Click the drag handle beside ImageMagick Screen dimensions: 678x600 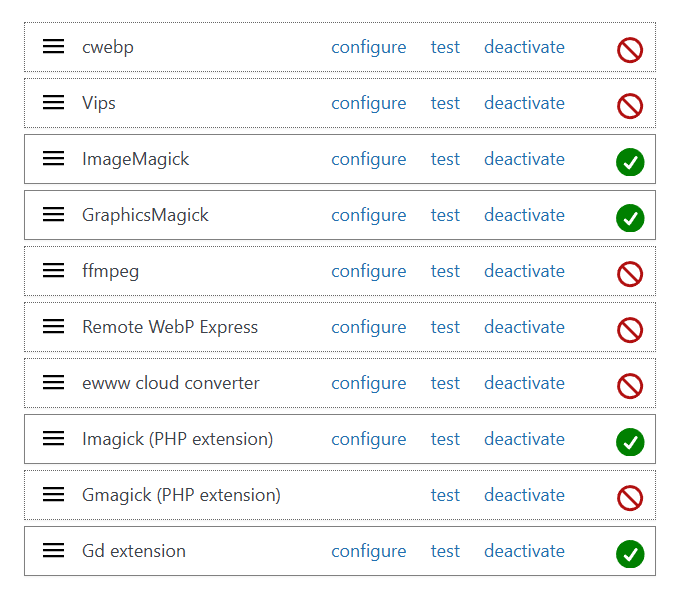pyautogui.click(x=54, y=159)
